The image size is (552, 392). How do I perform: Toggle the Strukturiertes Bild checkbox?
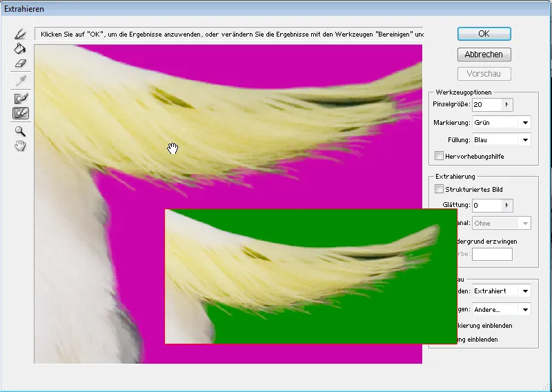pos(440,188)
